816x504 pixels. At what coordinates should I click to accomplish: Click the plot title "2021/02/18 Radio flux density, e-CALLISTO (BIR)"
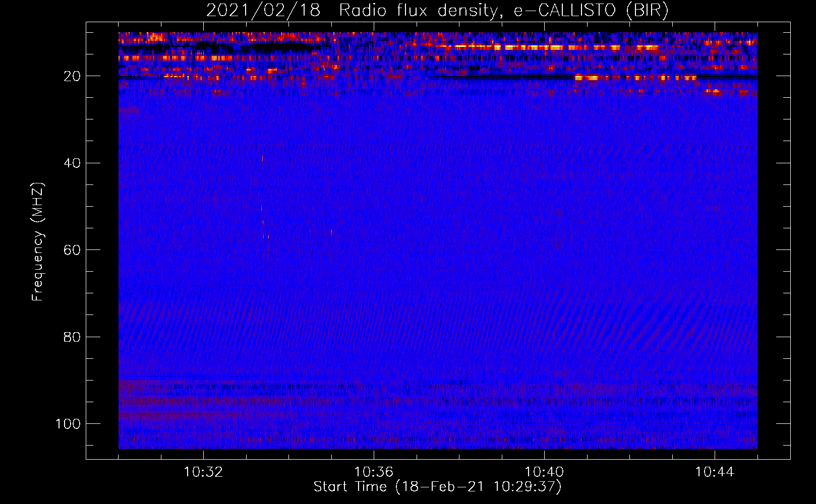pos(437,10)
